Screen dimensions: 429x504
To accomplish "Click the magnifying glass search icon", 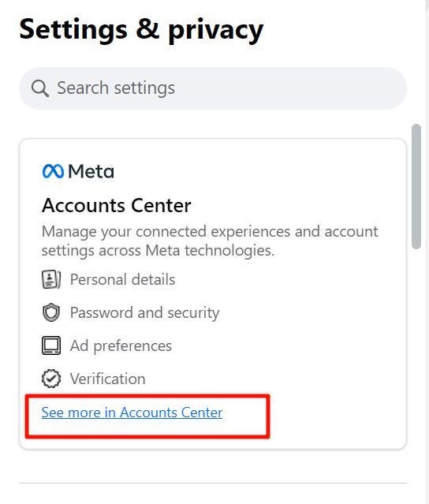I will [x=40, y=88].
